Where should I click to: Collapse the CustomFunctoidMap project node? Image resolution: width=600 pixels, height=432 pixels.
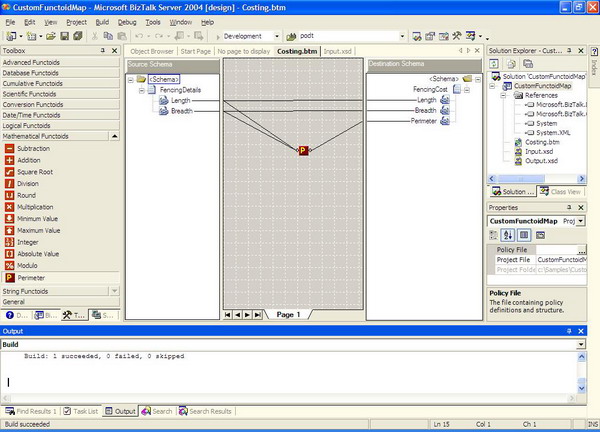492,86
